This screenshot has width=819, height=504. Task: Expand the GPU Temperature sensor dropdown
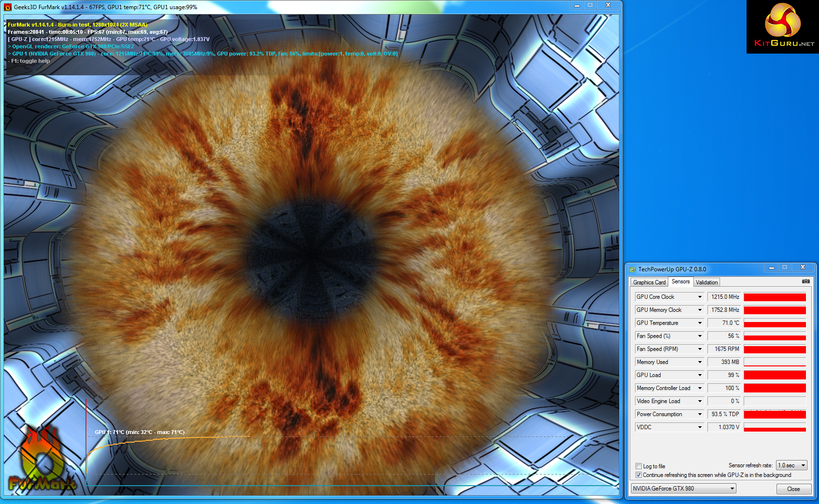click(700, 323)
